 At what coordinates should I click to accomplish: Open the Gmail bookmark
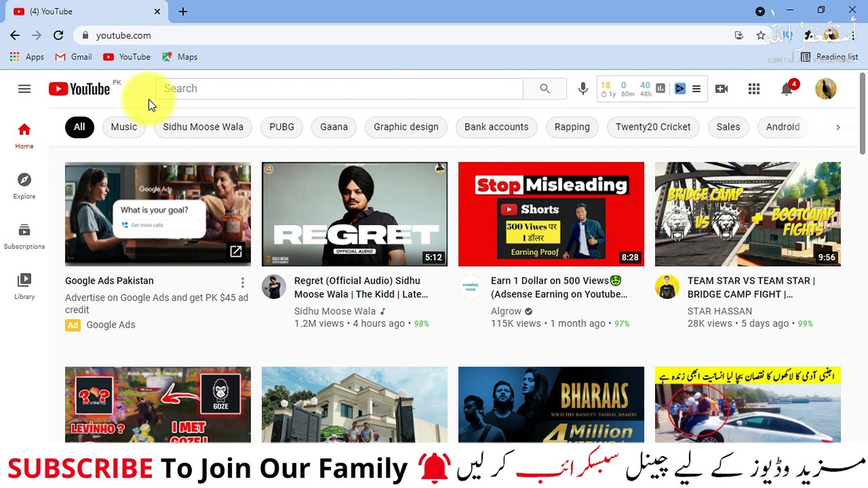(73, 57)
